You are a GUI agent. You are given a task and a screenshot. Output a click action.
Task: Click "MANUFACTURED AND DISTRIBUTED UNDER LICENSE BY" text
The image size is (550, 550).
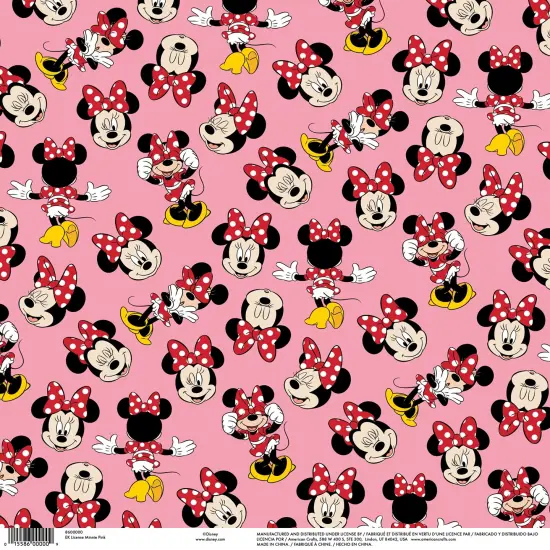310,534
